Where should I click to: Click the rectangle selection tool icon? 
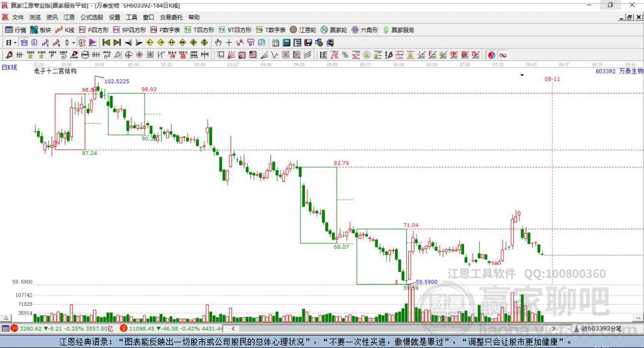coord(221,55)
